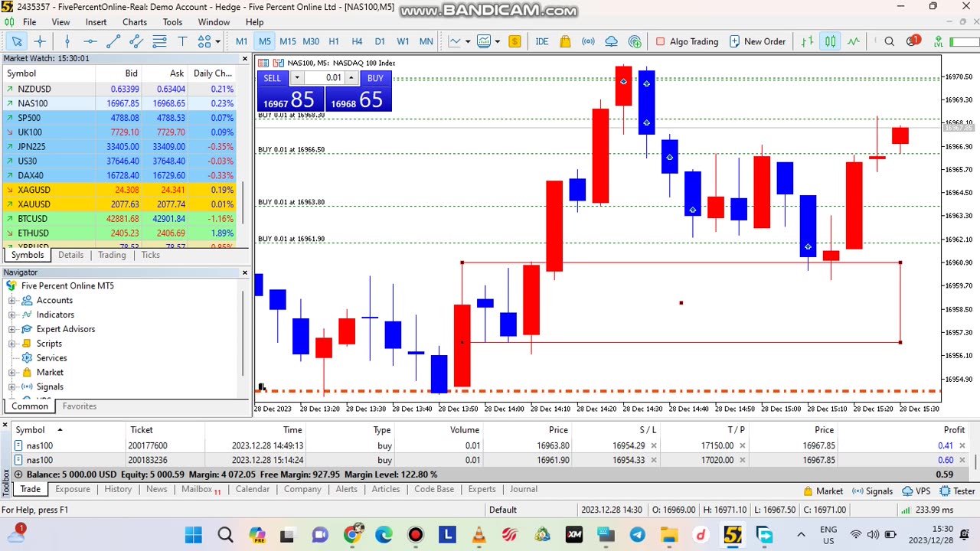Click SELL on one-click trading panel
This screenshot has width=980, height=551.
272,78
